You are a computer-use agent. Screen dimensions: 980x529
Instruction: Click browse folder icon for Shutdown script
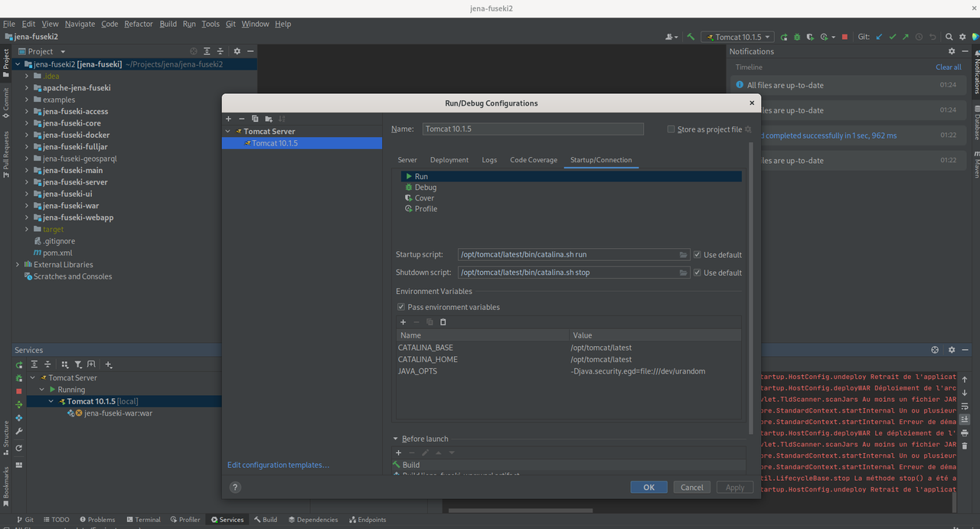(683, 273)
